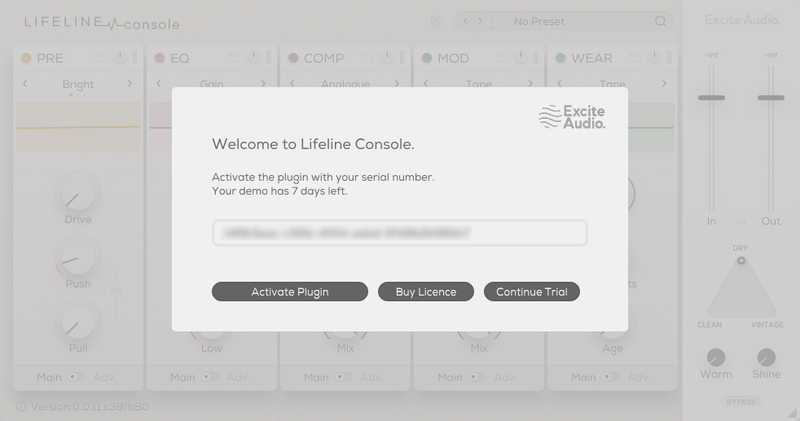Viewport: 800px width, 421px height.
Task: Reset the EQ module with undo icon
Action: point(234,58)
